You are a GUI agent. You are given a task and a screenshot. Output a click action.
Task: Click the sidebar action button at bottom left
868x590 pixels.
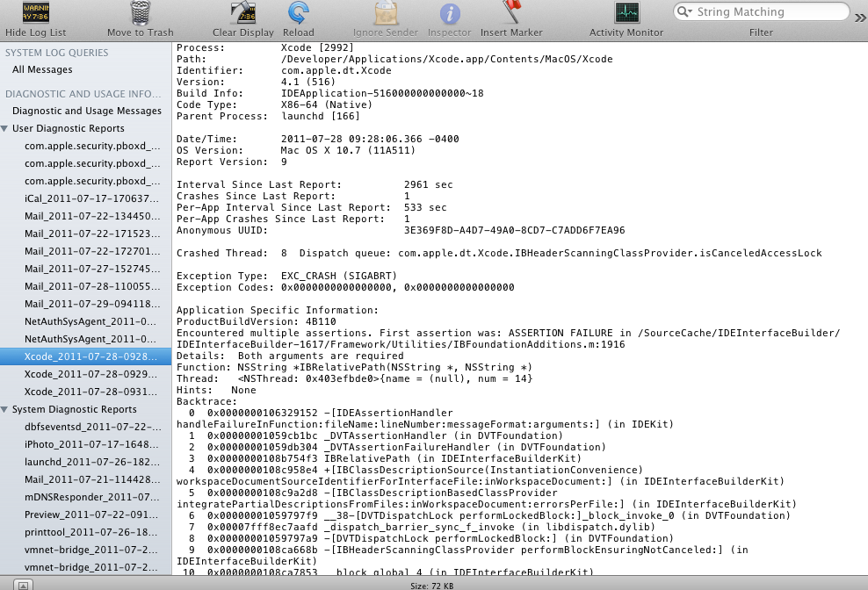(x=23, y=585)
